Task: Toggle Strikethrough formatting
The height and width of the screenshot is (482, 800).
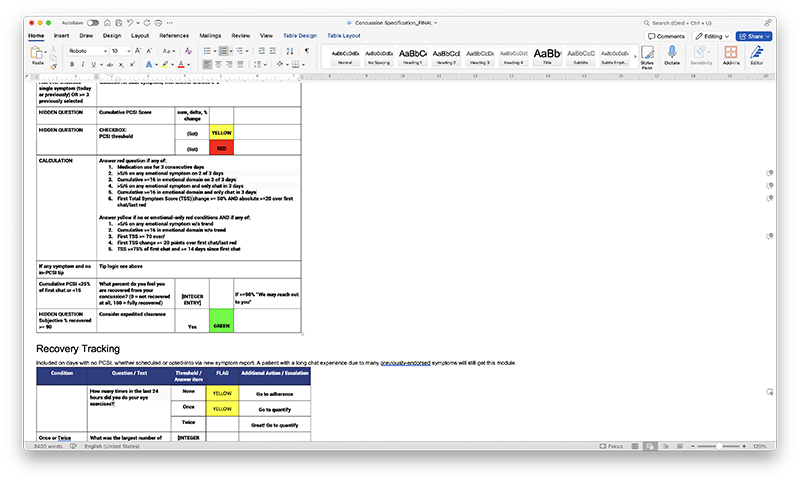Action: pos(110,65)
